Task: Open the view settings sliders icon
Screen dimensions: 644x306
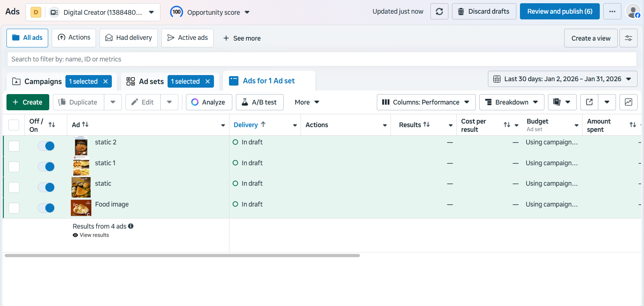Action: [x=628, y=38]
